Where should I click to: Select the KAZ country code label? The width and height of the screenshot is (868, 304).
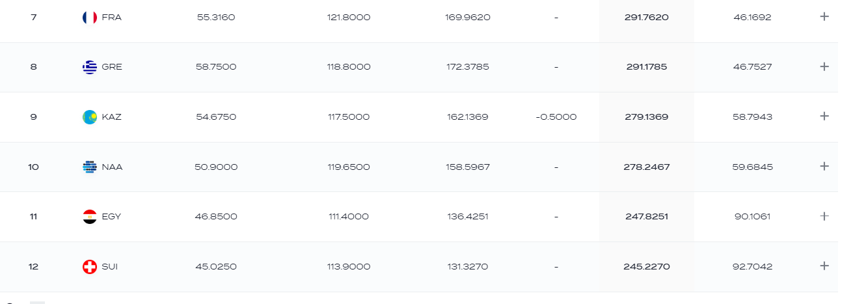112,117
